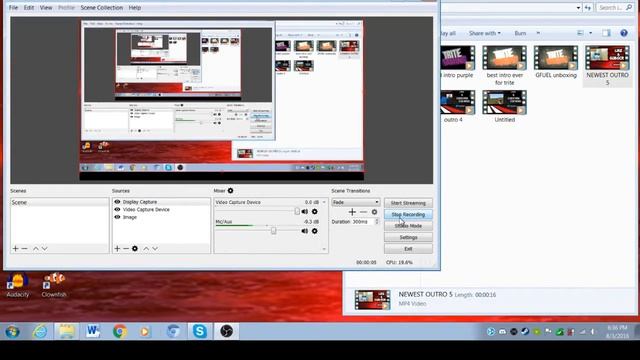Open Skype from the taskbar
The width and height of the screenshot is (640, 360).
[200, 331]
